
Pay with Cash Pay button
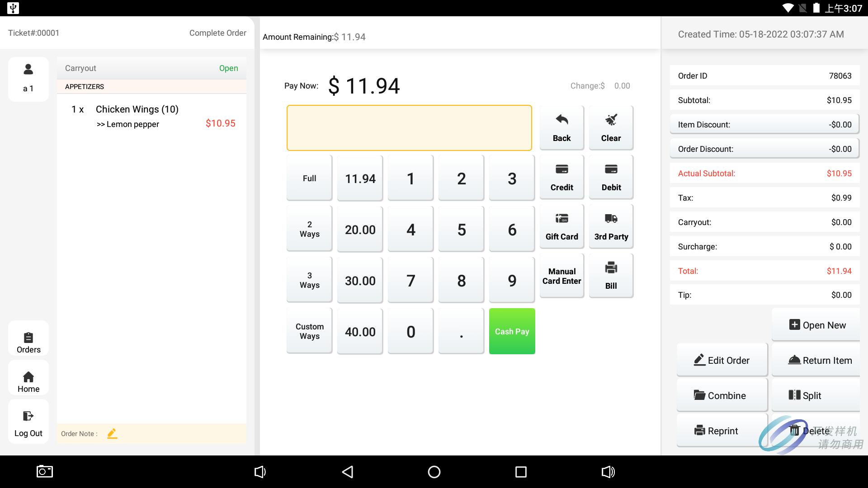tap(512, 331)
